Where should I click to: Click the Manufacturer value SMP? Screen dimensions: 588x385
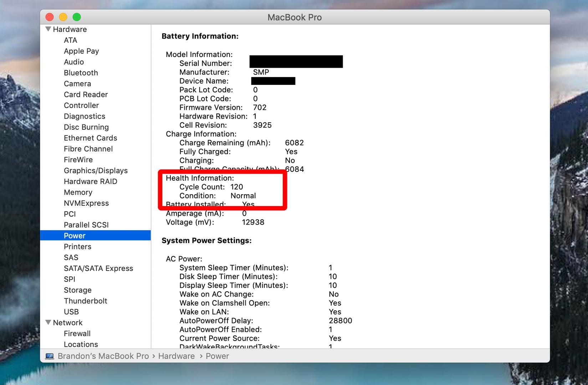[x=261, y=72]
